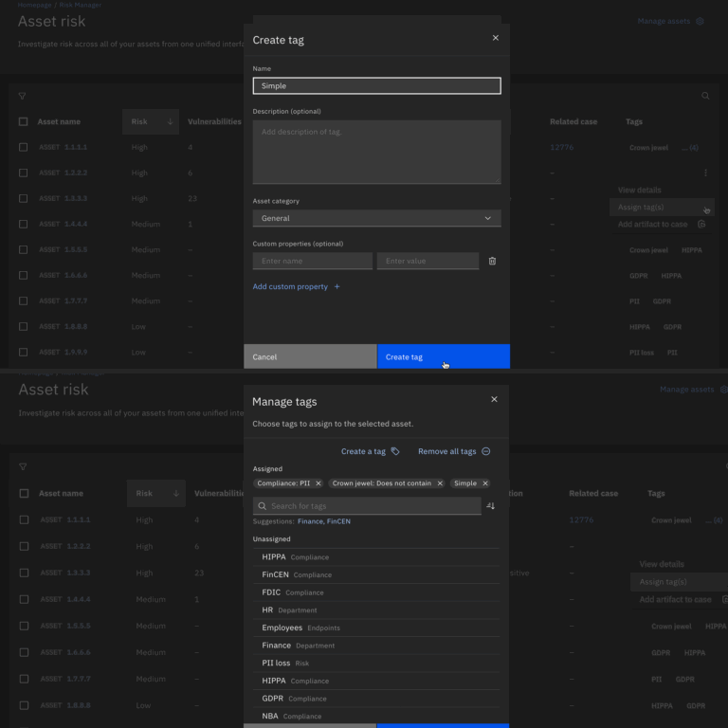Click the Risk sort arrow behind the Manage tags dialog
Image resolution: width=728 pixels, height=728 pixels.
176,494
